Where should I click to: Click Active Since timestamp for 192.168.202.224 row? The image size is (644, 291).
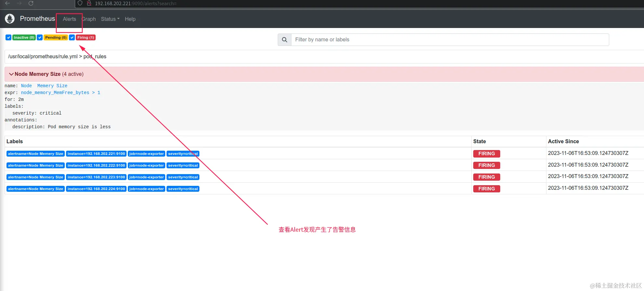click(588, 188)
